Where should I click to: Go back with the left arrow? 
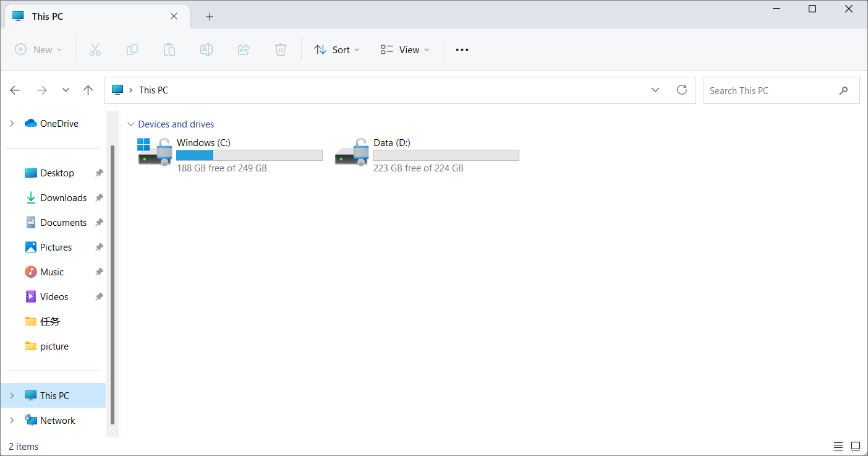click(15, 90)
